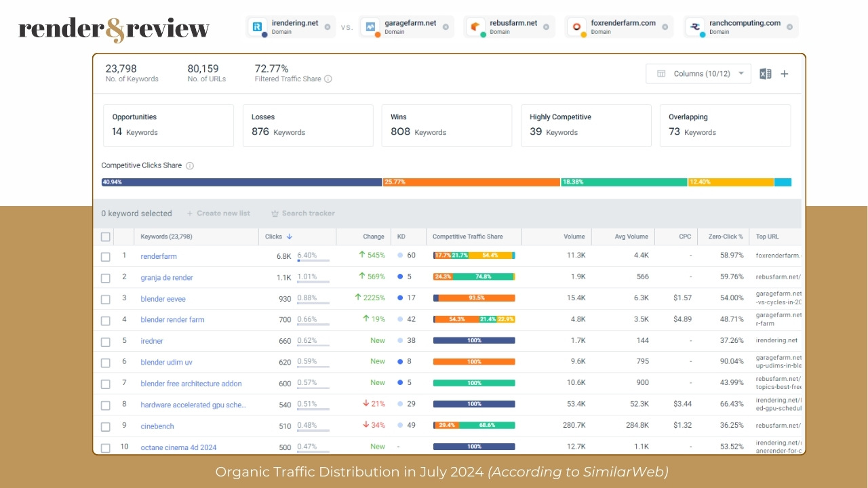
Task: Click the garagefarm.net favicon
Action: pos(371,27)
